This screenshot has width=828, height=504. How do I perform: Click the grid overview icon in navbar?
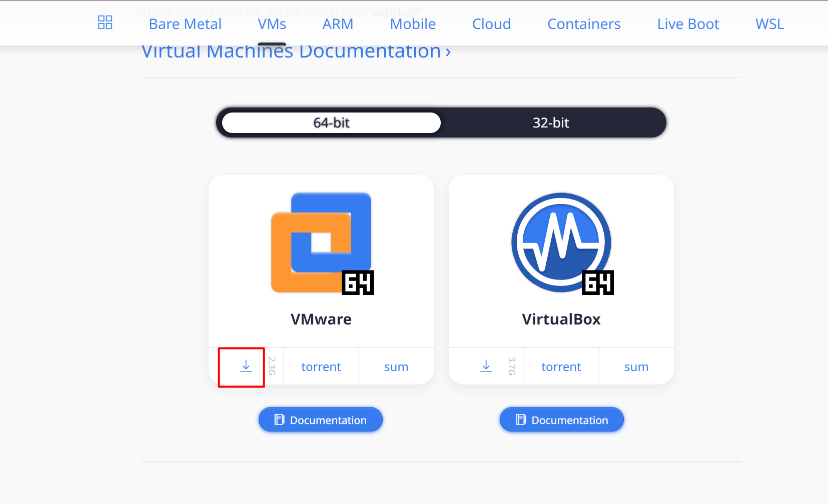(x=105, y=22)
